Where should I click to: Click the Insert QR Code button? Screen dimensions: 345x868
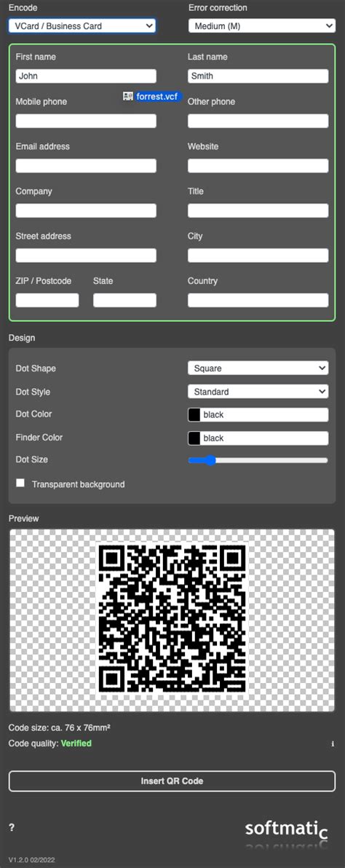(172, 781)
